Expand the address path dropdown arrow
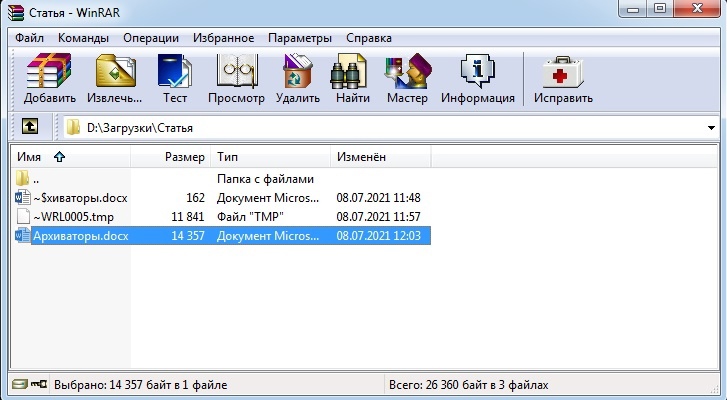 711,128
